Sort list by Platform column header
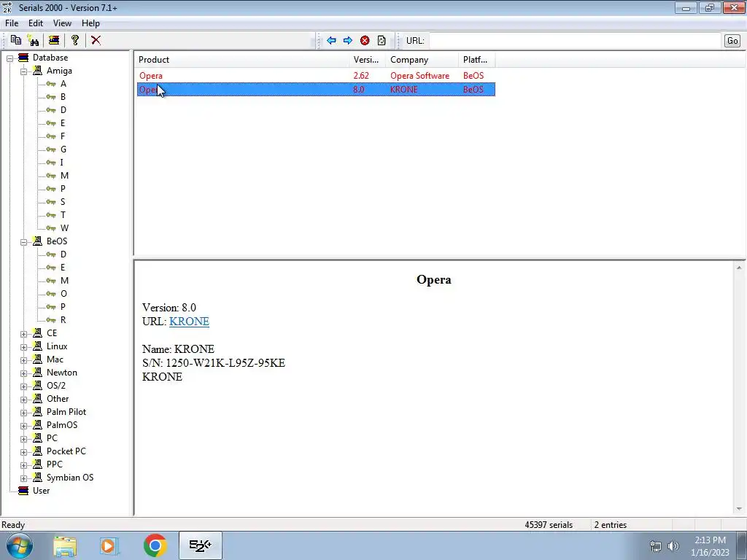Screen dimensions: 747x560 tap(477, 60)
